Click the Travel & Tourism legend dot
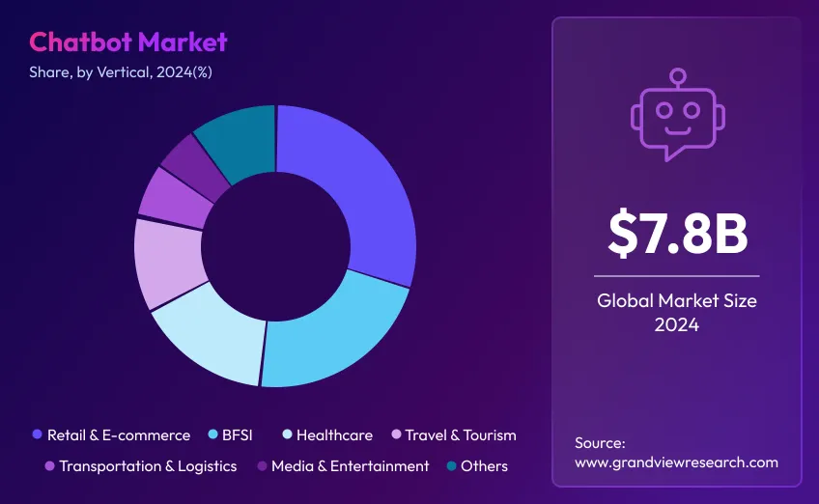 (396, 434)
